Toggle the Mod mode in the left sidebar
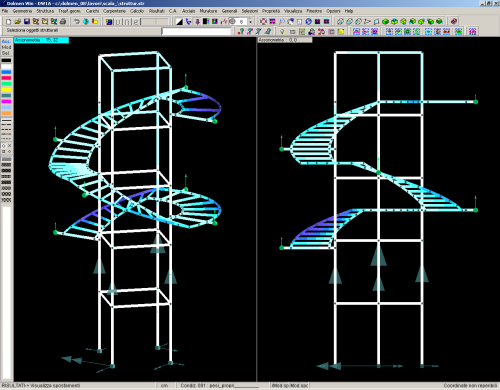The image size is (500, 390). [x=6, y=47]
